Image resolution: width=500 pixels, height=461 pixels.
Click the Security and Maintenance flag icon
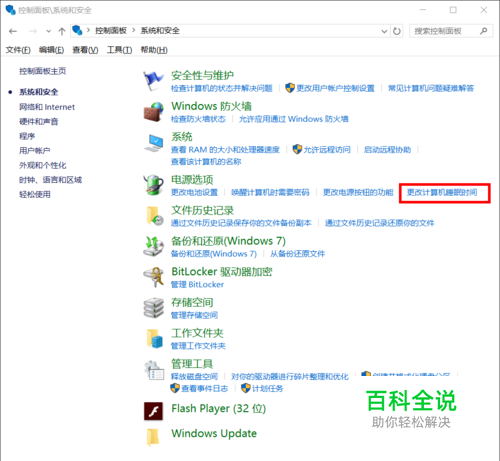[153, 81]
